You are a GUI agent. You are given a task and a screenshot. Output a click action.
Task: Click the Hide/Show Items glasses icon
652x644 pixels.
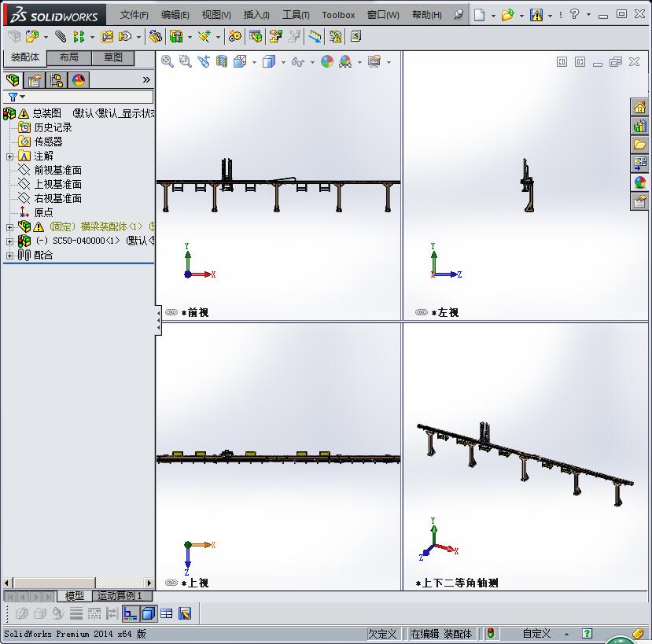coord(298,62)
